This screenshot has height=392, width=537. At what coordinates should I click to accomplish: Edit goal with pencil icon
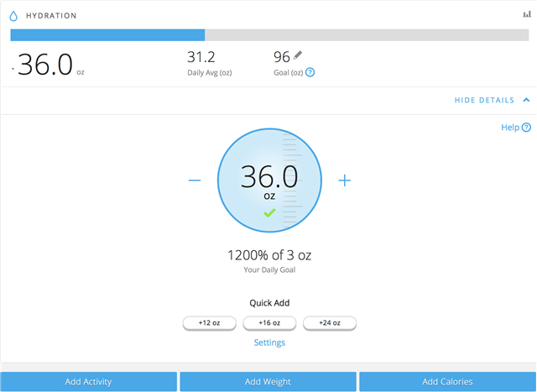(298, 56)
